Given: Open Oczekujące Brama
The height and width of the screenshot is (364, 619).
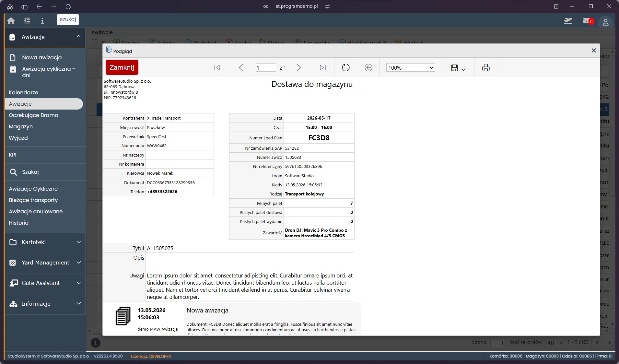Looking at the screenshot, I should [x=33, y=115].
